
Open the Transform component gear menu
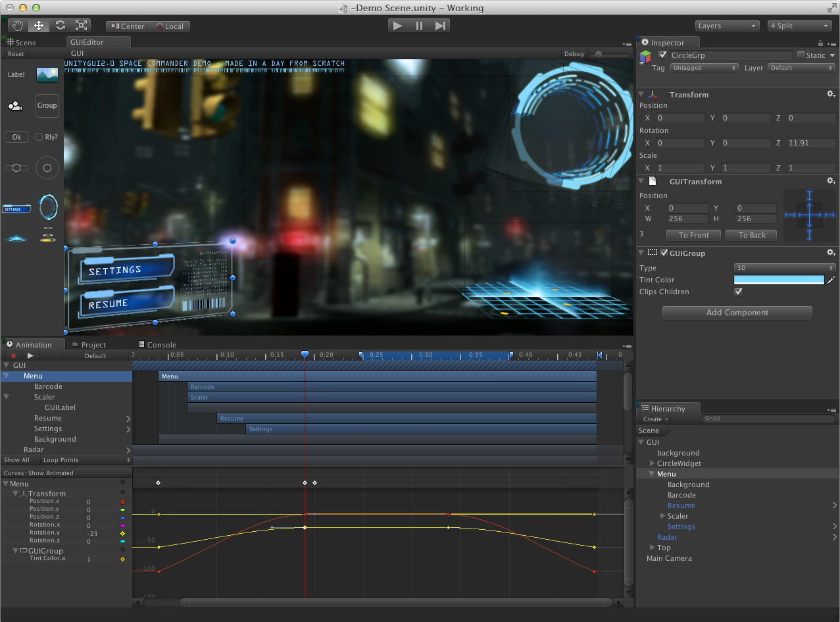830,94
